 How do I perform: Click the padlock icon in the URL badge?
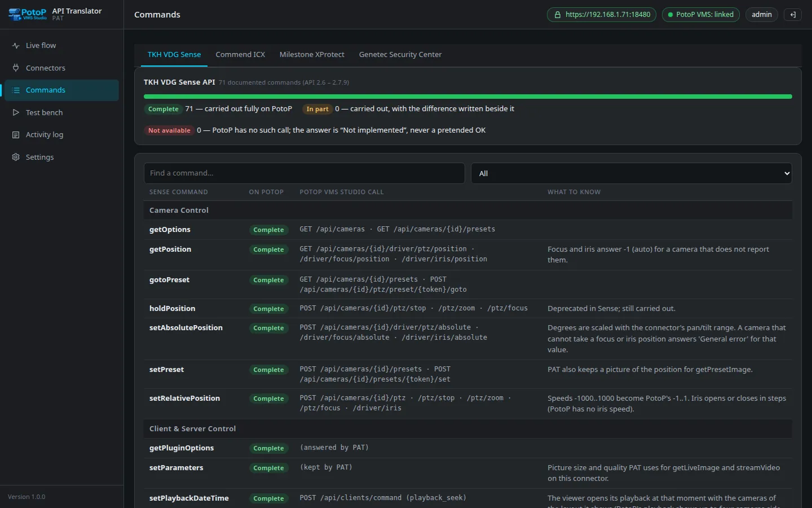[557, 15]
